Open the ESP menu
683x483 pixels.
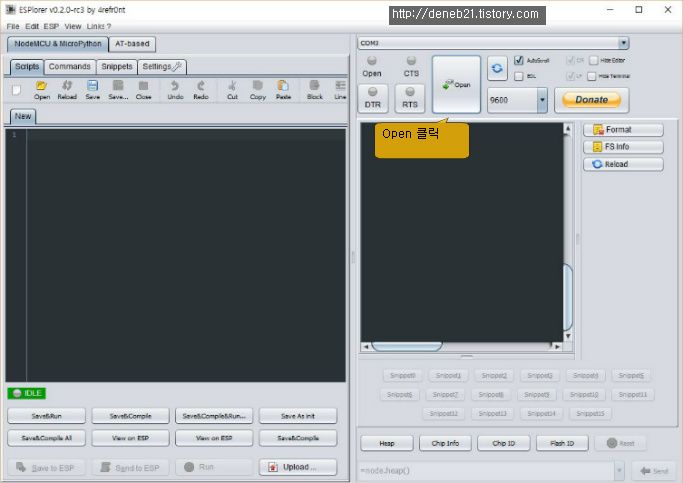coord(51,26)
